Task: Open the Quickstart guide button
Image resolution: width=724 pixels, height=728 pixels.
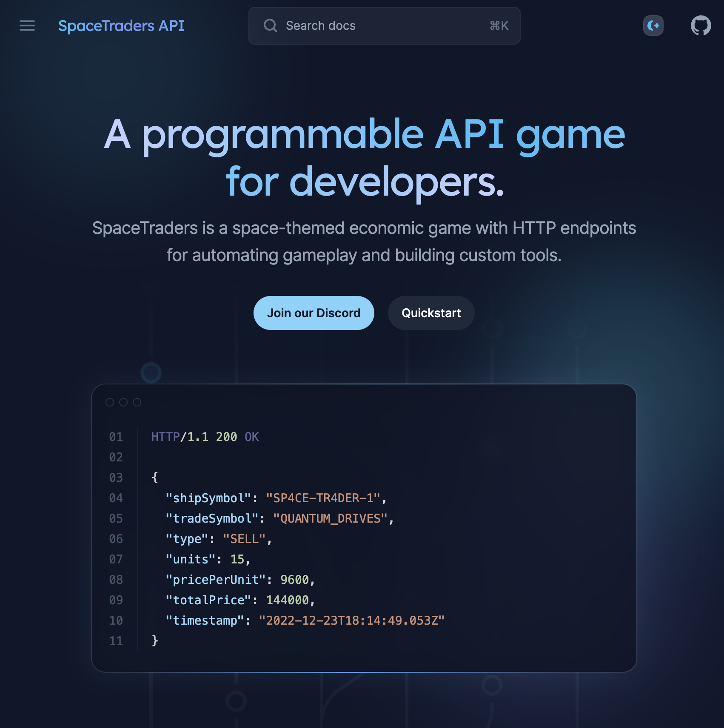Action: (431, 313)
